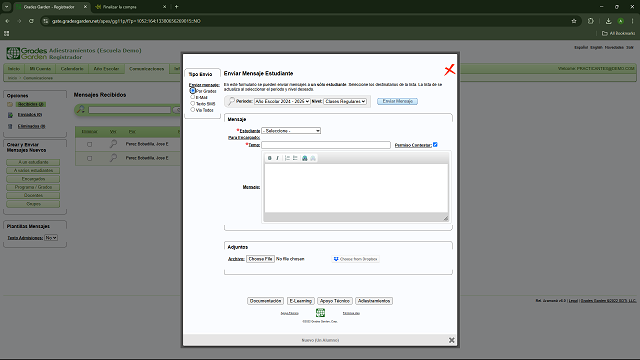Click search magnifier icon in Mensajes Recibidos bar
This screenshot has height=360, width=640.
[81, 109]
